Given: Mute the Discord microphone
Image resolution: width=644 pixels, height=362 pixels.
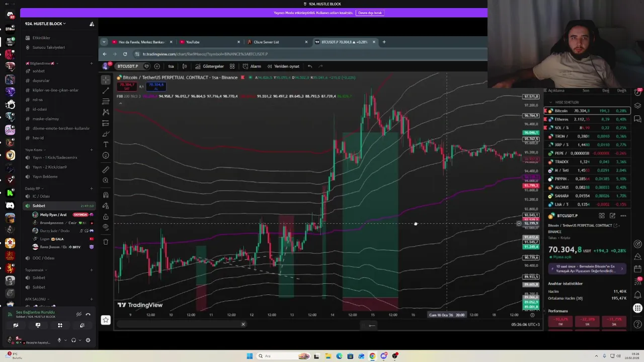Looking at the screenshot, I should (59, 340).
